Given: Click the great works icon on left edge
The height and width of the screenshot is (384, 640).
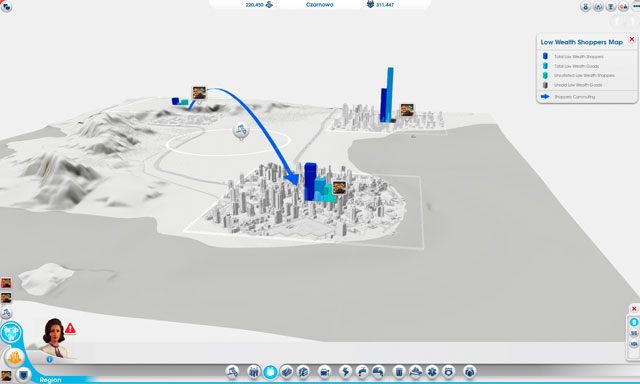Looking at the screenshot, I should tap(6, 313).
